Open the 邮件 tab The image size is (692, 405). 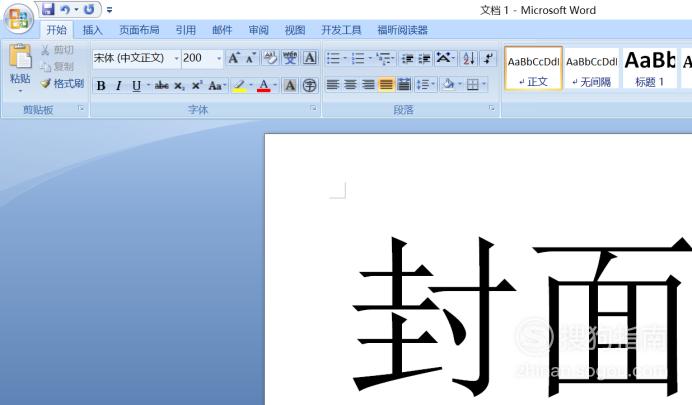[222, 30]
